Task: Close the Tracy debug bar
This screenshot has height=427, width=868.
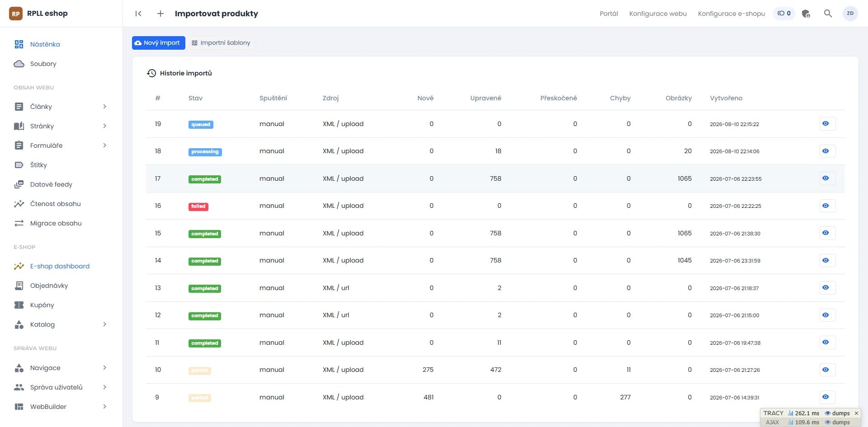Action: [856, 413]
